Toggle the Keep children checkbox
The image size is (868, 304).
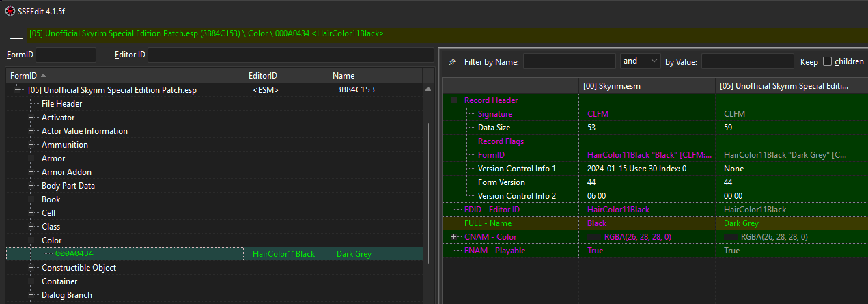(x=827, y=61)
